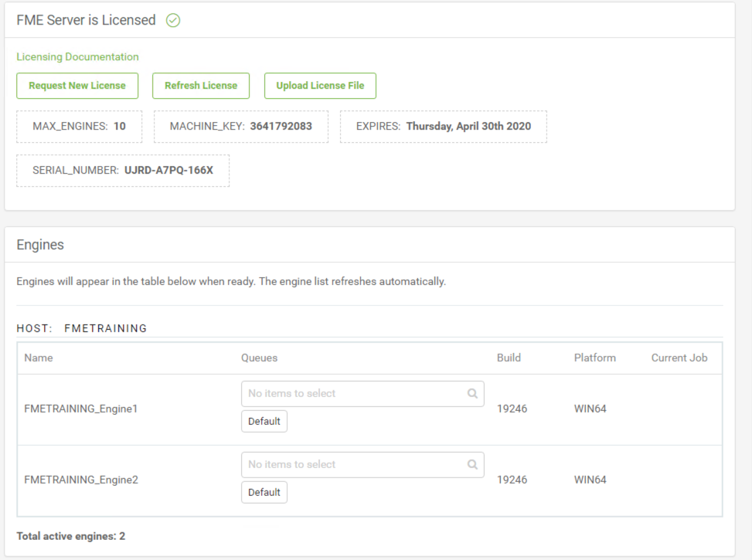Select the FMETRAINING_Engine1 name cell
This screenshot has height=560, width=752.
[80, 409]
